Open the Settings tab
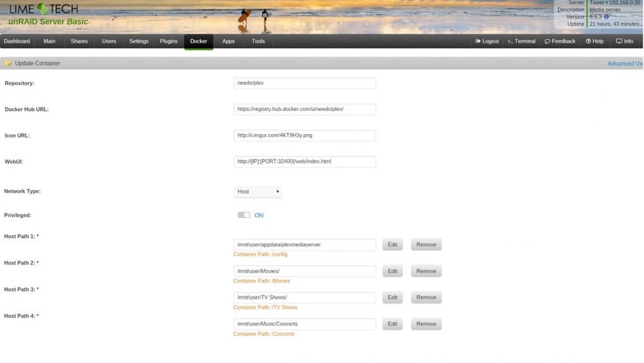The image size is (644, 363). pos(139,41)
